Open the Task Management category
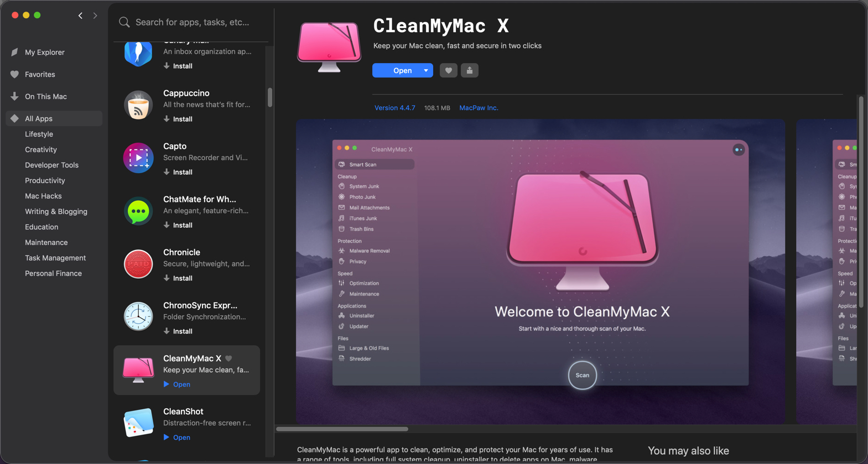This screenshot has width=868, height=464. [x=55, y=258]
